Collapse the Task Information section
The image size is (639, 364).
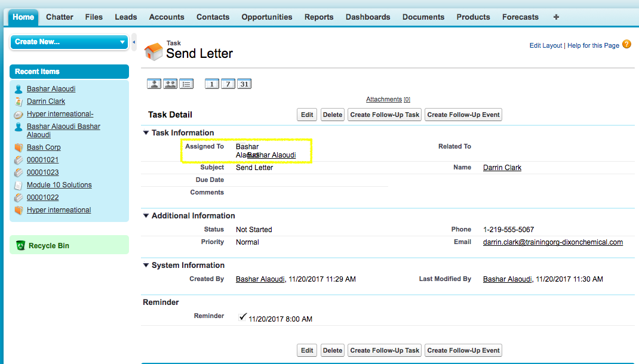146,133
